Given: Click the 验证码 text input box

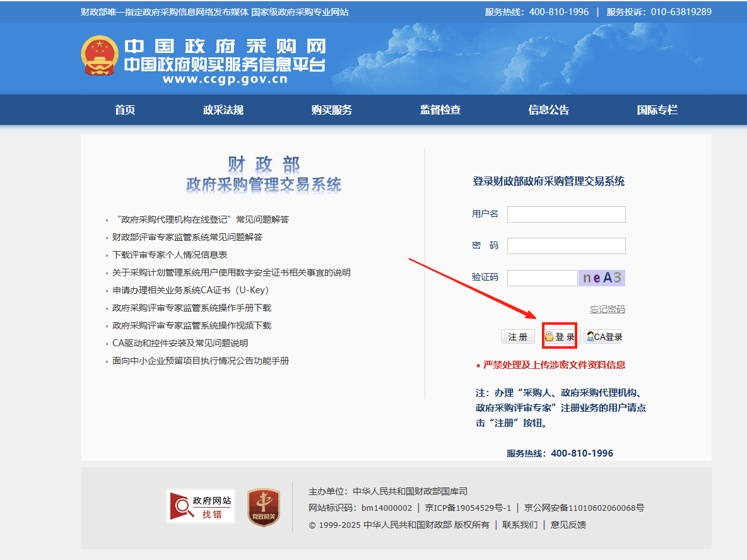Looking at the screenshot, I should click(542, 278).
